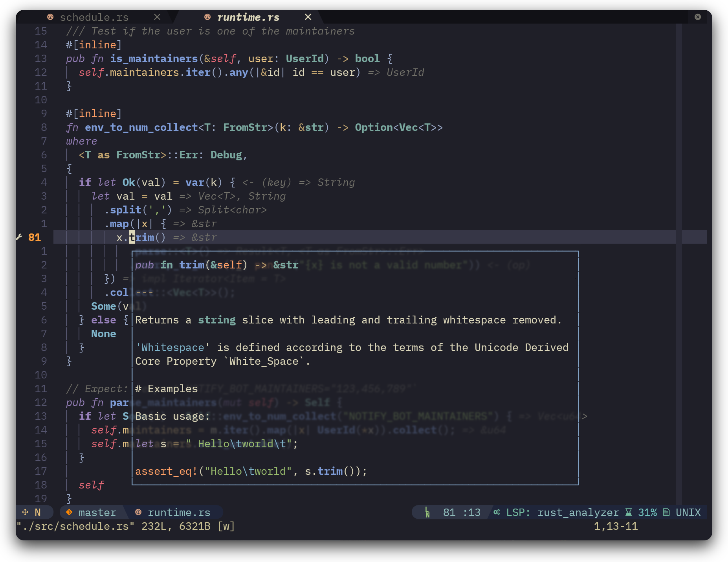Click the line-number icon in statusline

pos(427,512)
